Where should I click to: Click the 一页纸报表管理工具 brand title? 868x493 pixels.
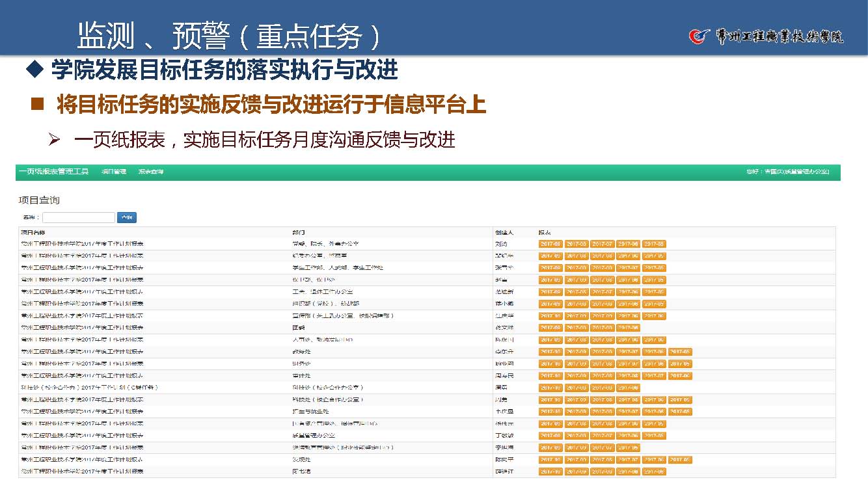(53, 172)
